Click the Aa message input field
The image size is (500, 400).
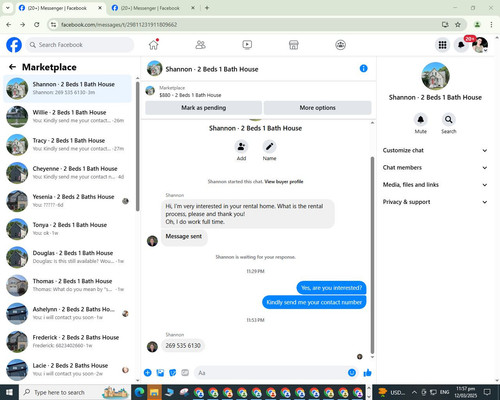click(276, 373)
